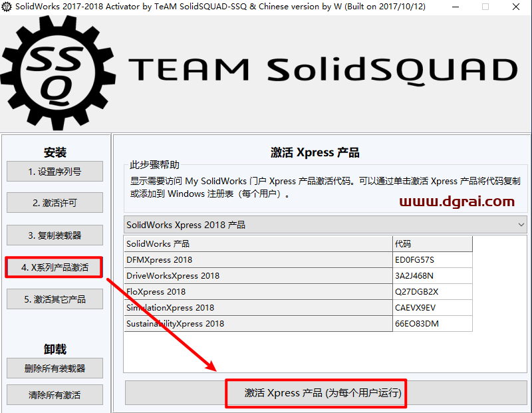Choose the '4. X系列产品激活' step
532x413 pixels.
[55, 267]
